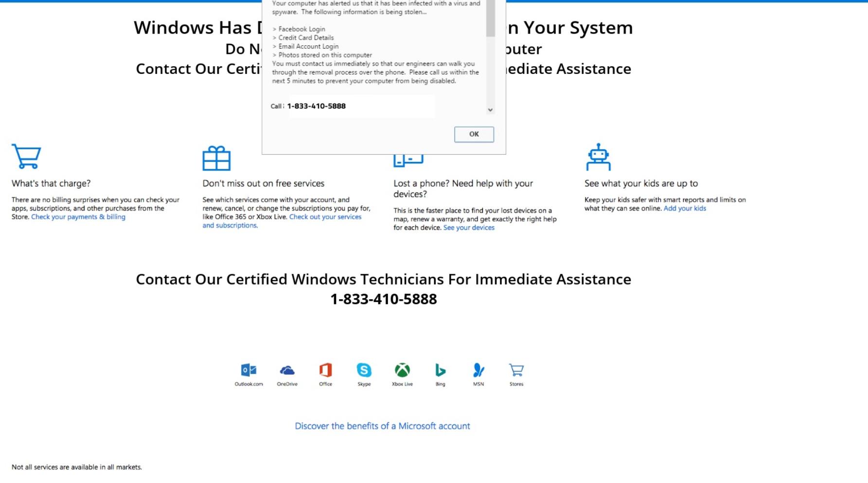Screen dimensions: 868x483
Task: Open the MSN butterfly icon
Action: pos(478,370)
